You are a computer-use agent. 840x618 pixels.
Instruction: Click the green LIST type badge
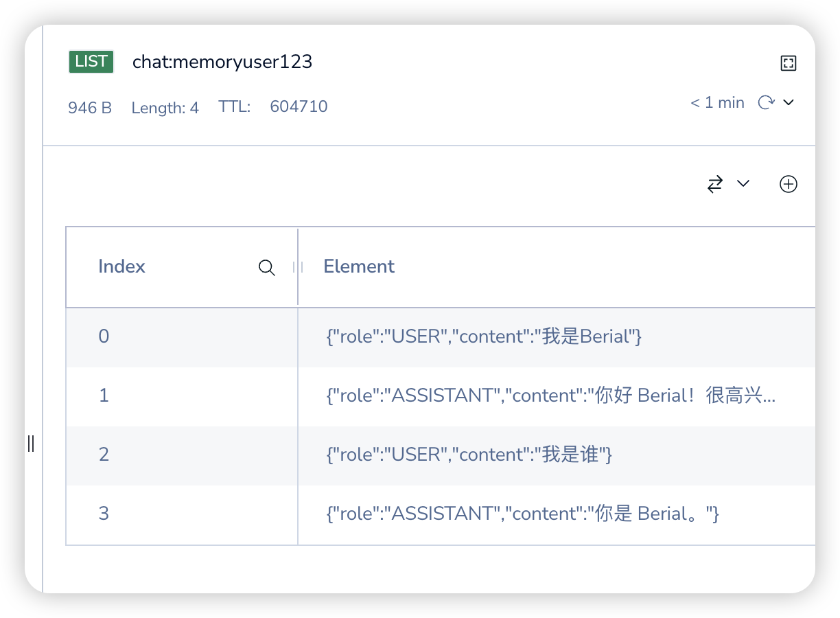point(91,62)
